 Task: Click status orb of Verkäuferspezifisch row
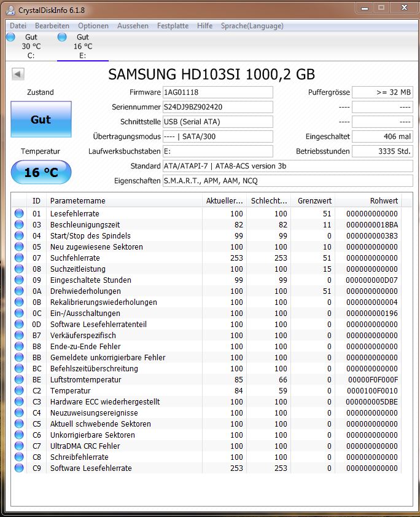(19, 335)
